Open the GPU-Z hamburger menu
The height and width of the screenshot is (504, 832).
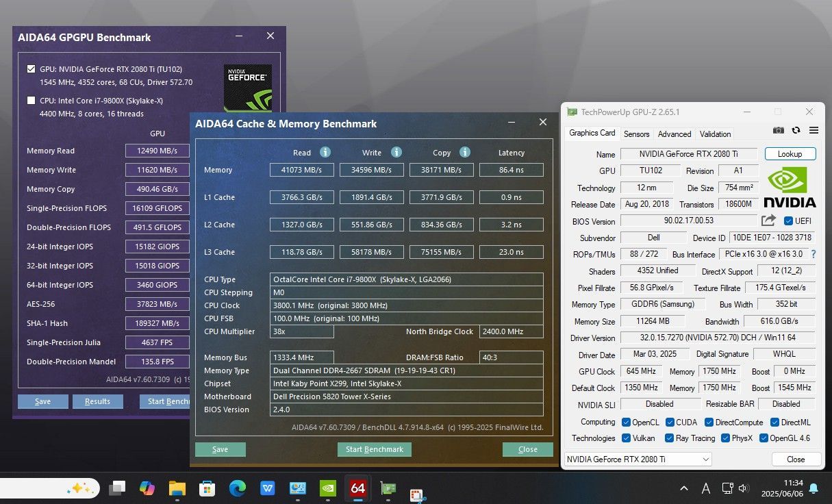(x=814, y=130)
